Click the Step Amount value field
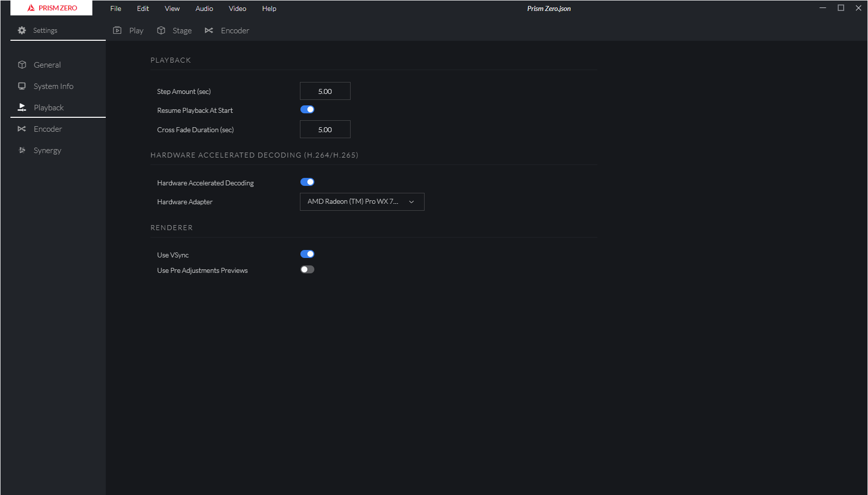Viewport: 868px width, 495px height. click(x=325, y=91)
